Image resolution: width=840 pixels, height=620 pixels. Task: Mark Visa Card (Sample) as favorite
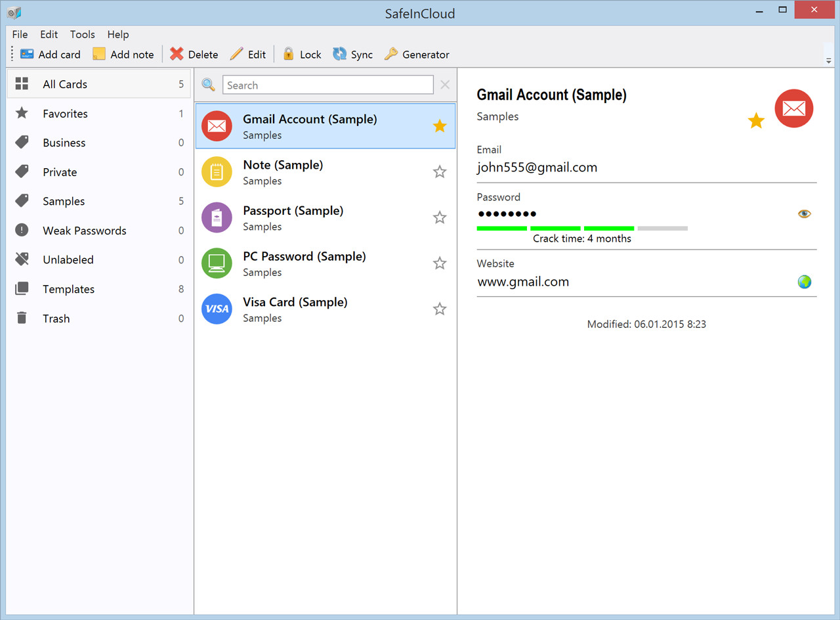pos(440,309)
